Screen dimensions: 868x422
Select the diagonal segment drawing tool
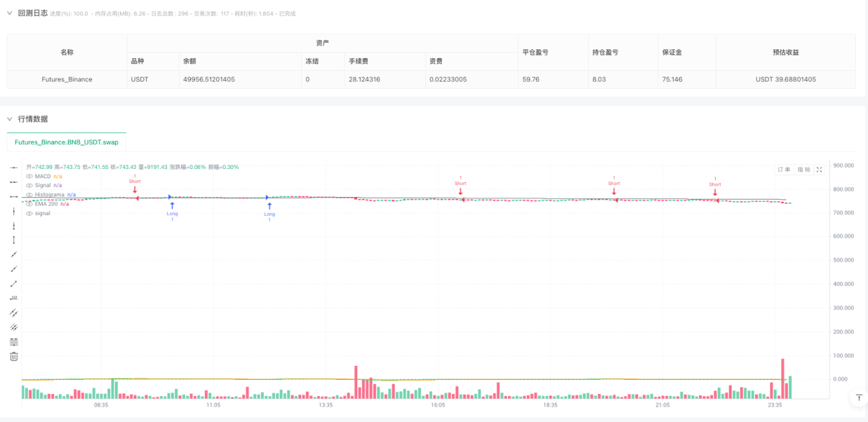coord(13,283)
